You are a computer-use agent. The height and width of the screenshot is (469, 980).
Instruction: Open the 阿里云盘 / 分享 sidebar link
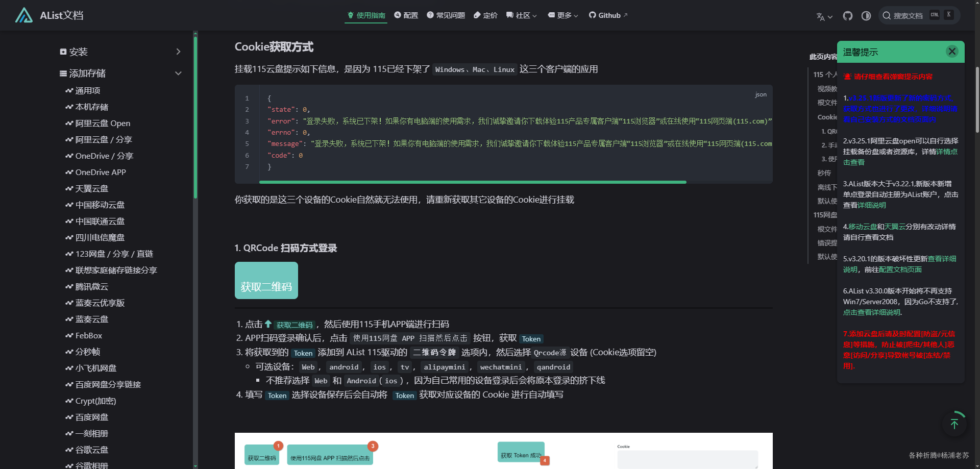(104, 140)
